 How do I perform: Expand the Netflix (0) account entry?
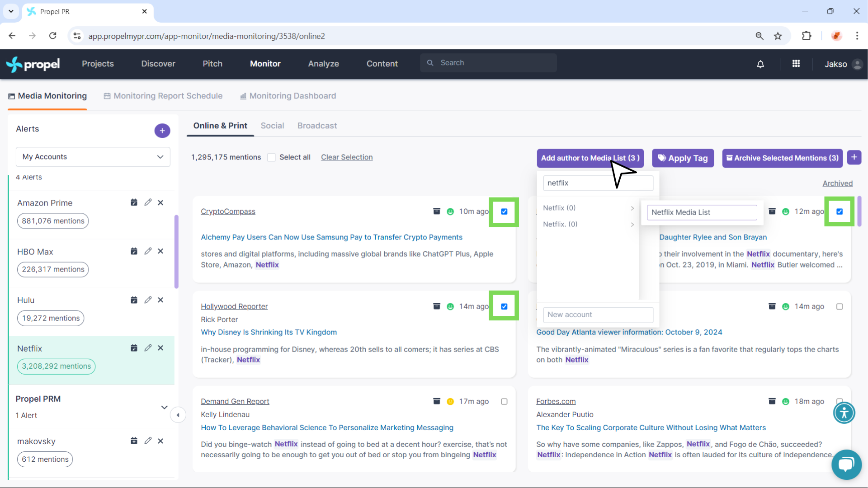point(588,208)
